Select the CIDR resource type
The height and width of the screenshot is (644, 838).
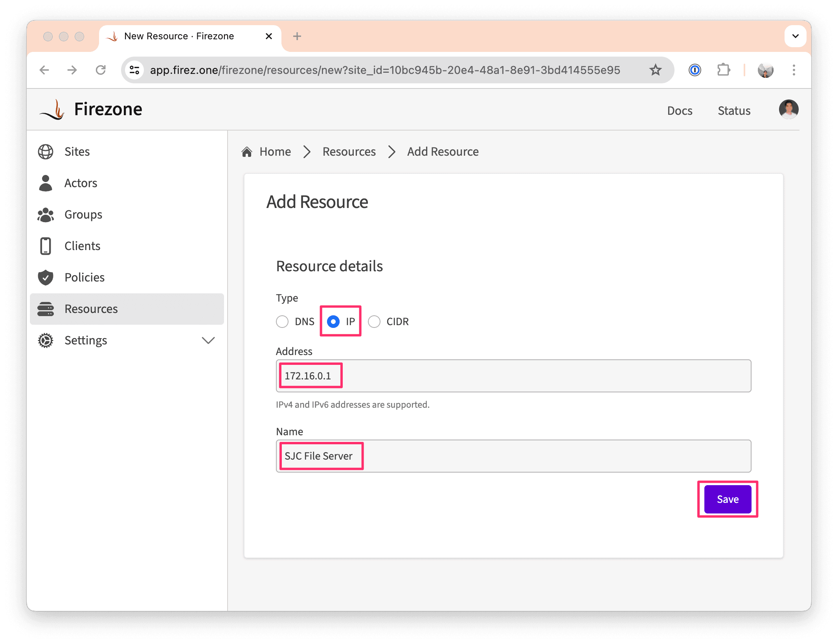[x=375, y=321]
